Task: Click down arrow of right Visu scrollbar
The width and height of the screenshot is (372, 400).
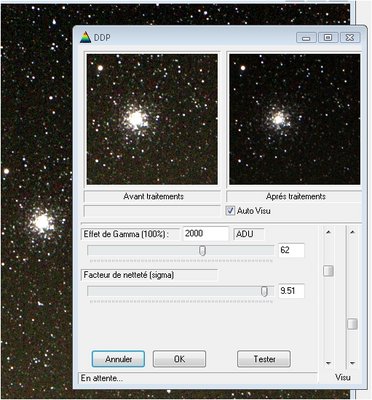Action: 352,363
